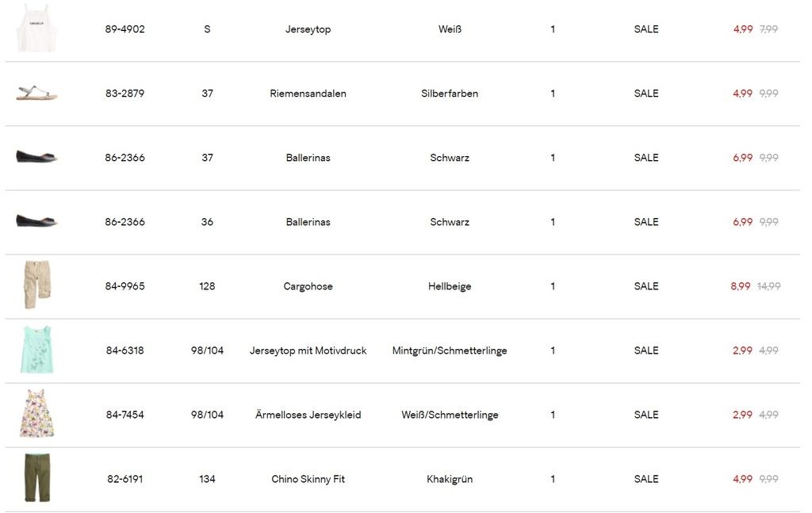Open the Chino Skinny Fit name link
The image size is (812, 513).
point(308,479)
